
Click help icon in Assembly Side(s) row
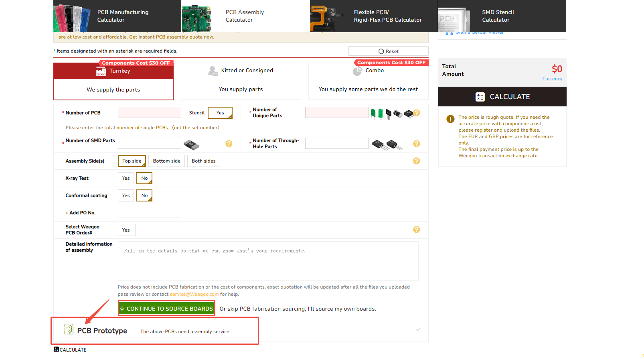click(x=416, y=161)
